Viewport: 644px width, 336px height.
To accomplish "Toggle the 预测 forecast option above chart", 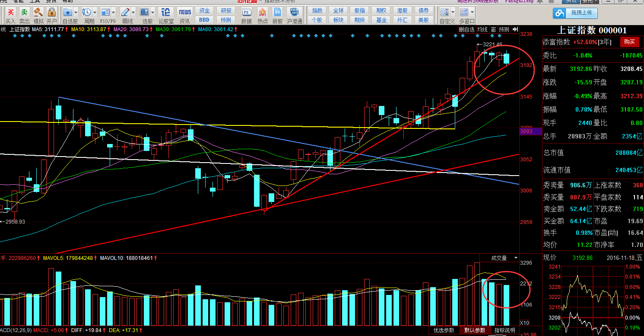I will point(504,29).
